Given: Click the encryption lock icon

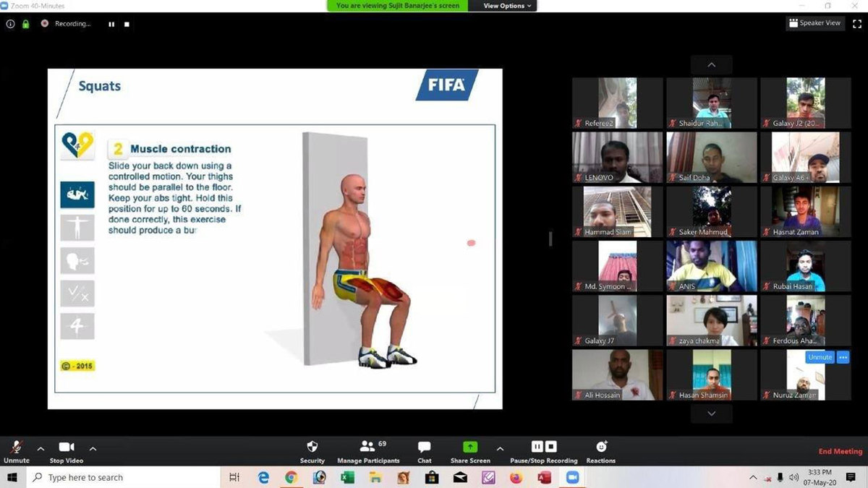Looking at the screenshot, I should (25, 24).
